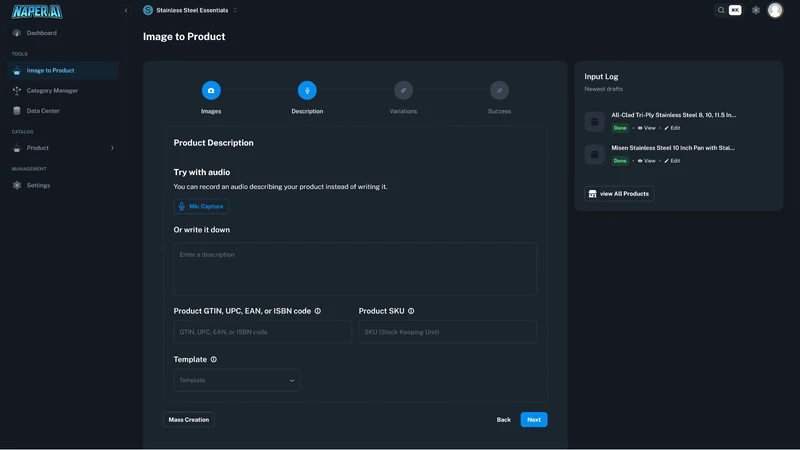Click the Product SKU input field

[447, 332]
